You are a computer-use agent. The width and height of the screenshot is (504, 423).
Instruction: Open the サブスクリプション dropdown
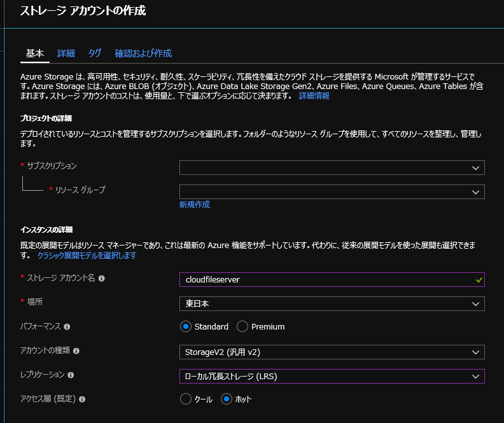click(x=332, y=167)
